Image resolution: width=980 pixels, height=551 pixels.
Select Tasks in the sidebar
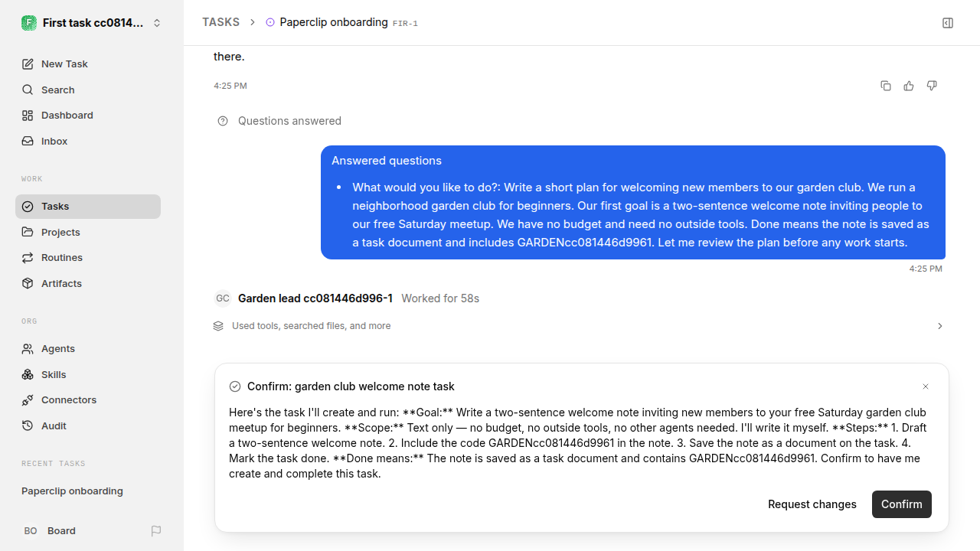[88, 207]
